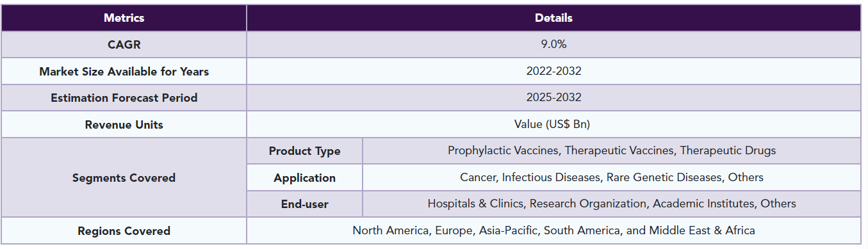Click the 9.0% CAGR value
The height and width of the screenshot is (249, 868).
pyautogui.click(x=554, y=45)
